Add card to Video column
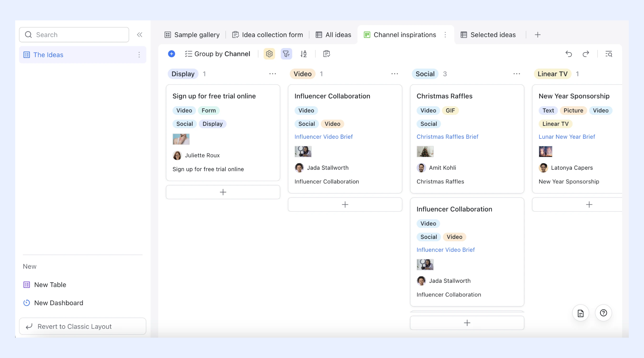This screenshot has width=644, height=358. click(x=345, y=204)
